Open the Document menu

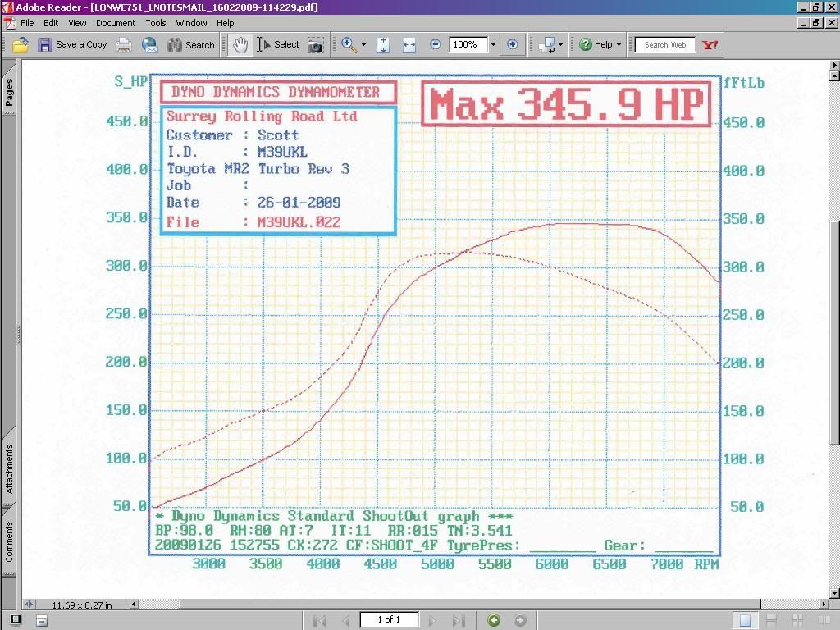116,23
